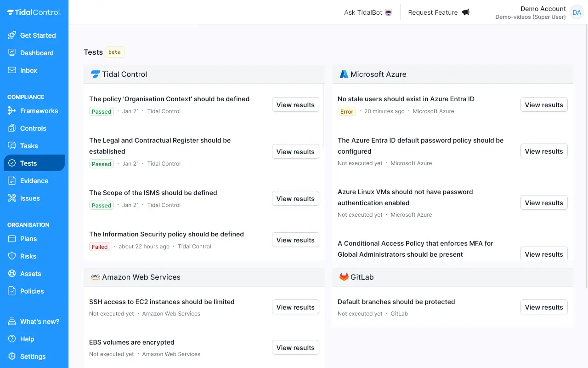Click 'Default branches should be protected' title
The height and width of the screenshot is (368, 588).
point(396,302)
